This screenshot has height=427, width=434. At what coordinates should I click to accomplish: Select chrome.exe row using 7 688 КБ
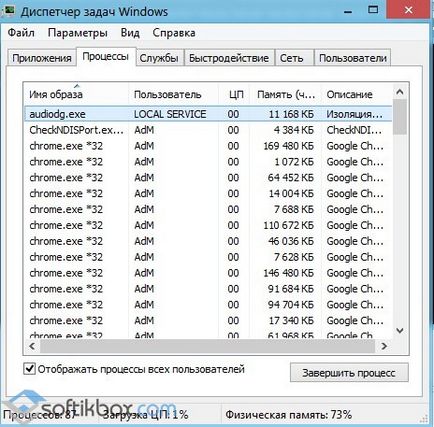pyautogui.click(x=208, y=209)
